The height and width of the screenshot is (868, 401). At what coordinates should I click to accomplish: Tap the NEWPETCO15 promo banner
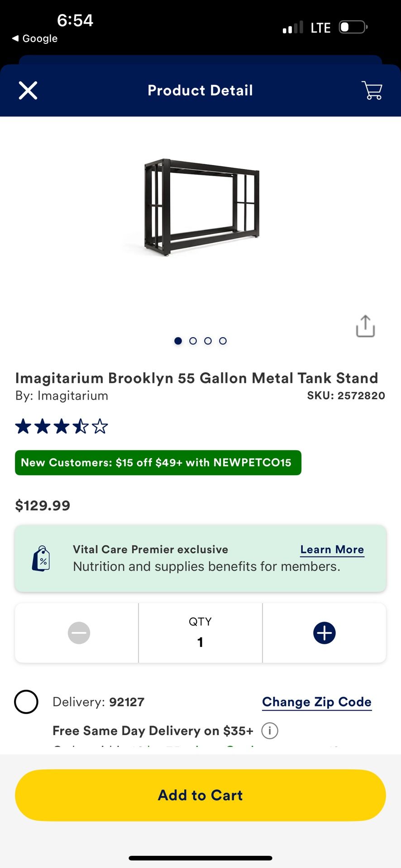click(x=158, y=462)
